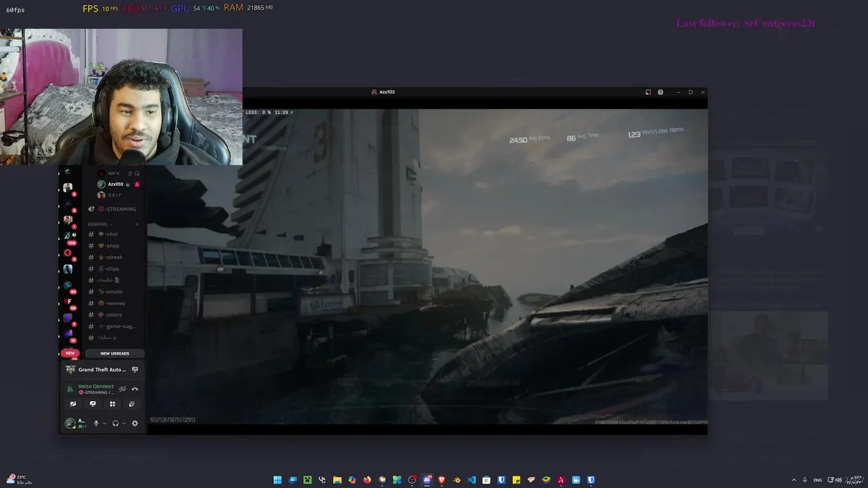This screenshot has width=868, height=488.
Task: Open Blender from the taskbar
Action: [457, 480]
